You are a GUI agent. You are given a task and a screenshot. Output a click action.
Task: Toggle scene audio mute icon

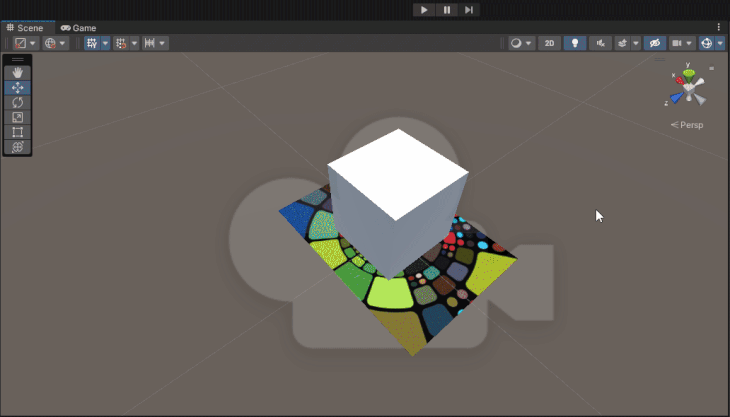(601, 43)
